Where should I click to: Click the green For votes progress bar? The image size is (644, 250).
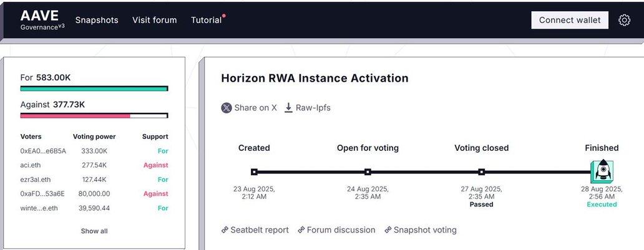pyautogui.click(x=94, y=89)
